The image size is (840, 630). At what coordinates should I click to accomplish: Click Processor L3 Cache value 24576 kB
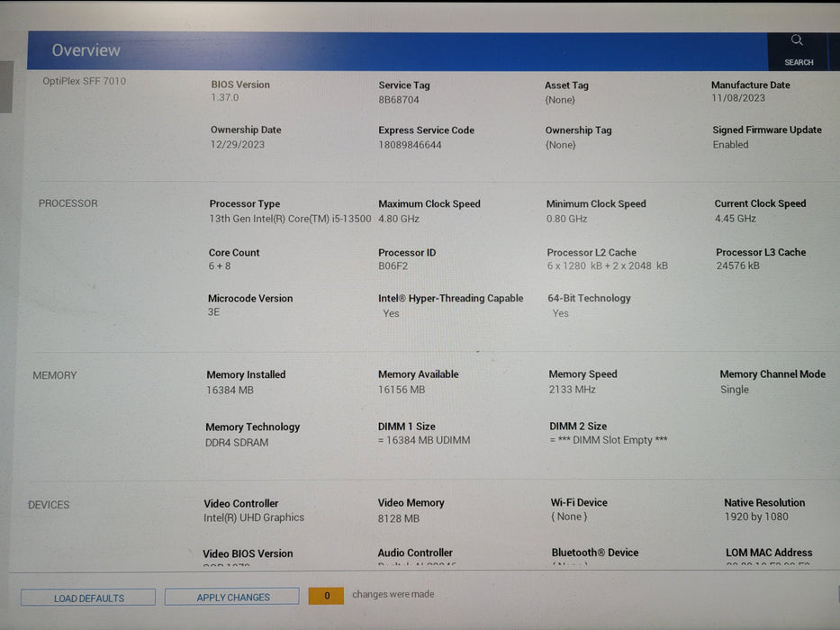click(737, 265)
